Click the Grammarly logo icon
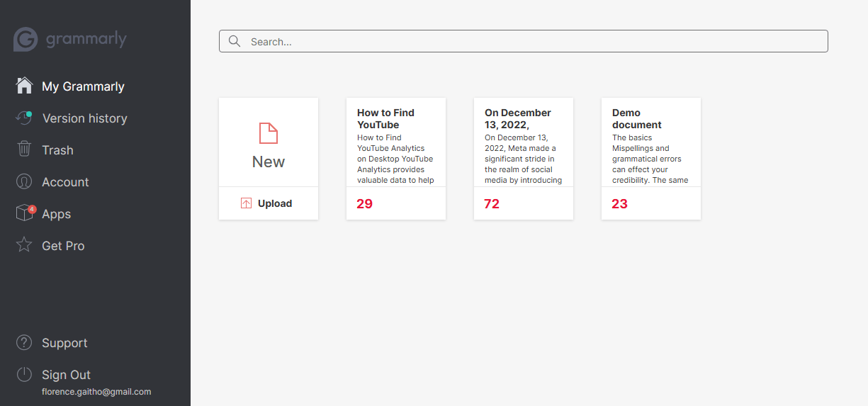Screen dimensions: 868x406 tap(26, 40)
